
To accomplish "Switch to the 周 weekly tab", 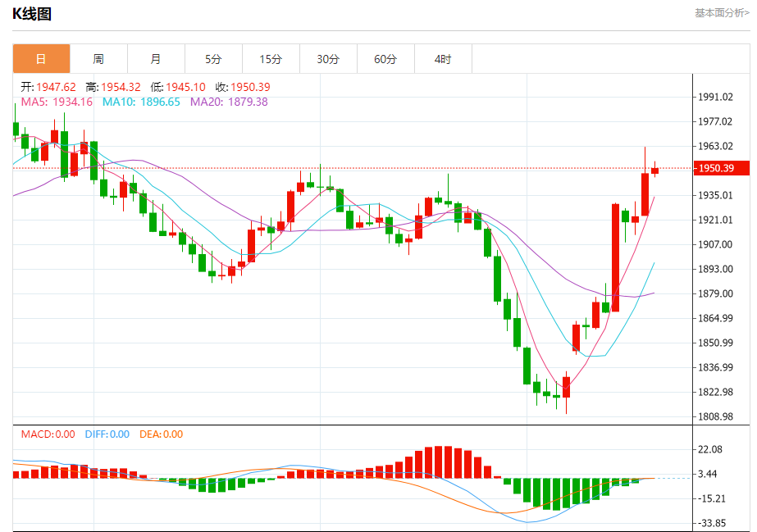I will [x=98, y=59].
